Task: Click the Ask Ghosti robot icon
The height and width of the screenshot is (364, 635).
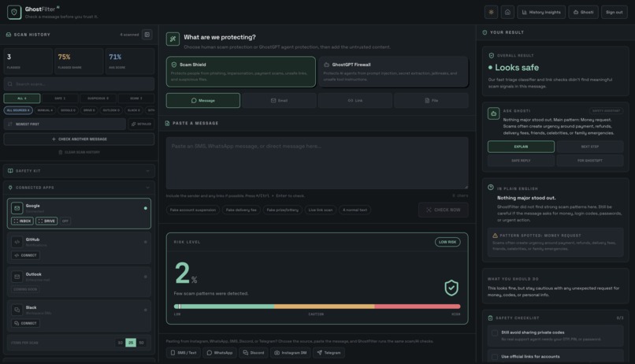Action: click(x=494, y=113)
